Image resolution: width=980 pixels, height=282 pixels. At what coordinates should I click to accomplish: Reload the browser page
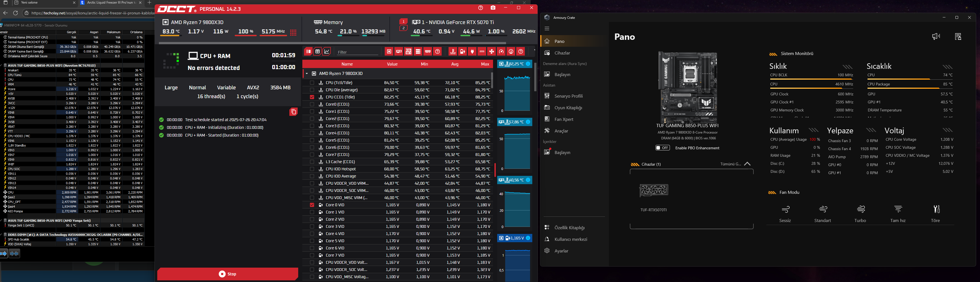(x=15, y=13)
